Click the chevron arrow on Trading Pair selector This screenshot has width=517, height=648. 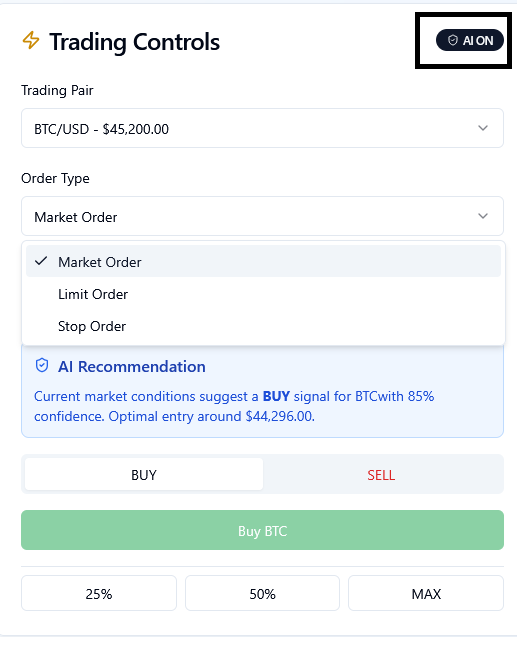[483, 128]
